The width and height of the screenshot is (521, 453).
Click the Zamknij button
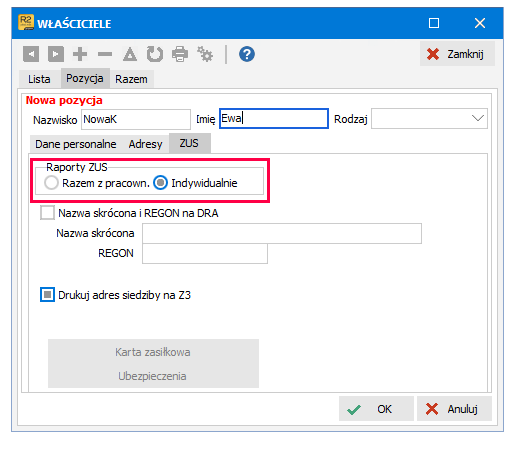pos(457,54)
